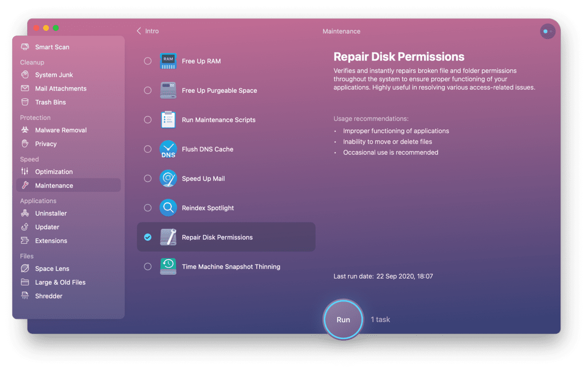
Task: Enable Time Machine Snapshot Thinning checkbox
Action: [148, 266]
